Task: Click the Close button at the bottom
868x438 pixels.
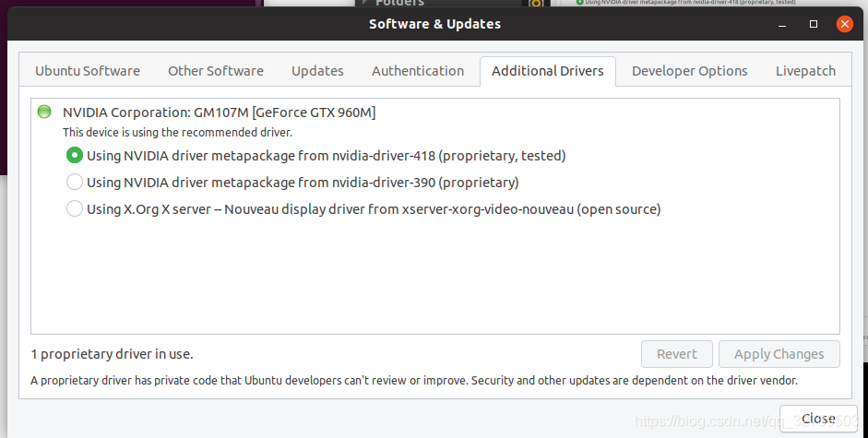Action: click(818, 419)
